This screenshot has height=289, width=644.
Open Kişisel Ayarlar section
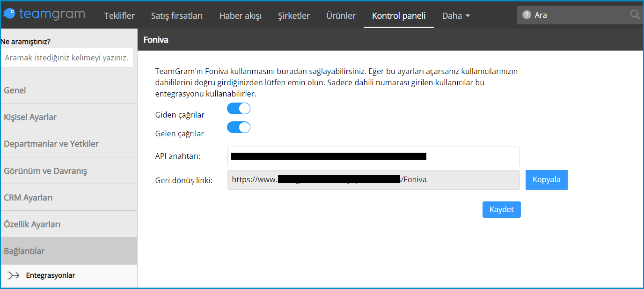(x=68, y=117)
